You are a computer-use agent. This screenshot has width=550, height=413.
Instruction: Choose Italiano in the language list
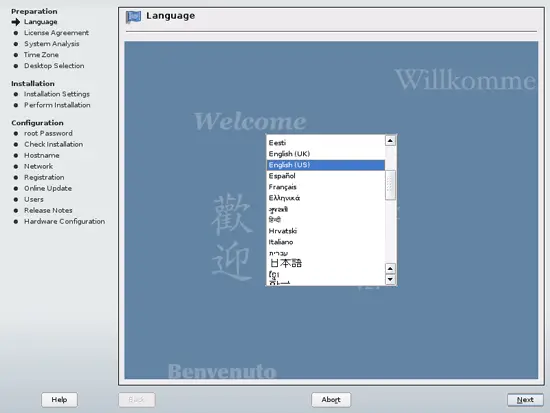pos(326,242)
